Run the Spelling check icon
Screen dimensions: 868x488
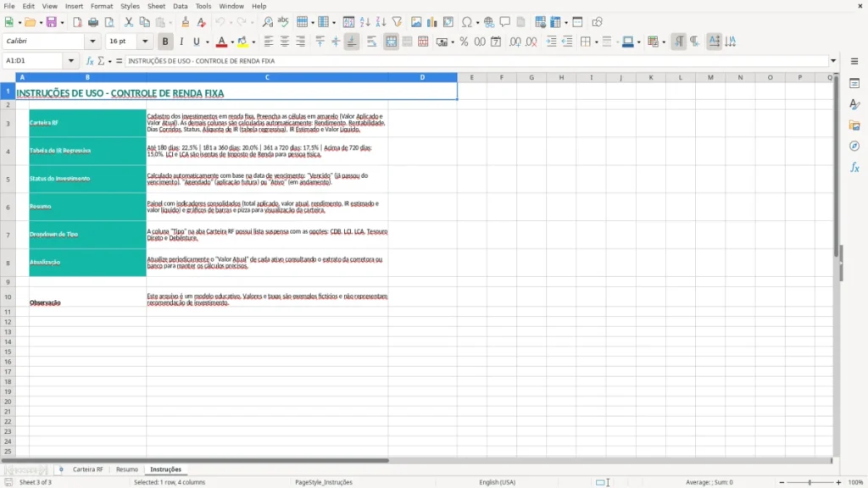[x=283, y=22]
